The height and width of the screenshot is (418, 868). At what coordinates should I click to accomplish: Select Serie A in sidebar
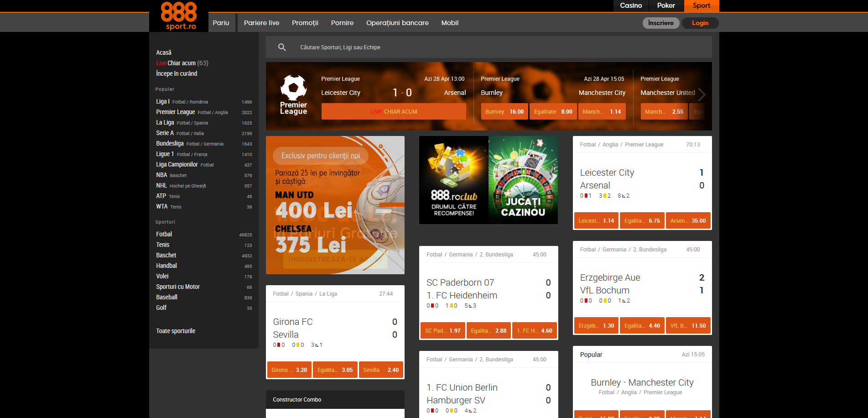tap(204, 133)
